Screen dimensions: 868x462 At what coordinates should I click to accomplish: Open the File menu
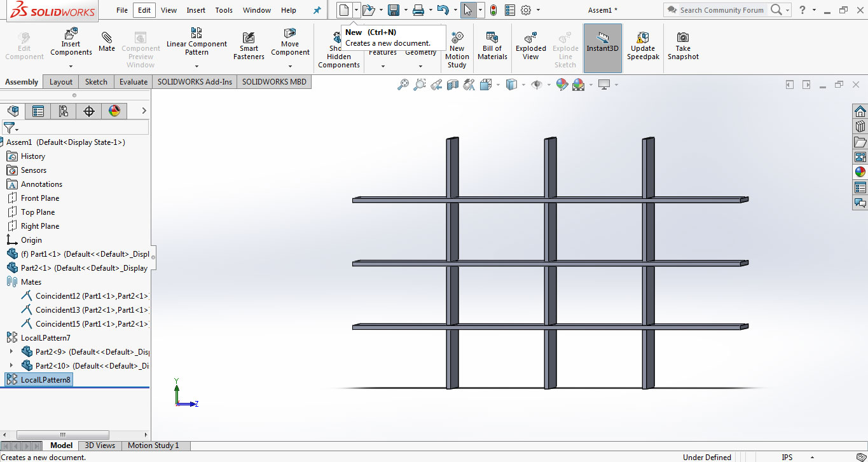pyautogui.click(x=122, y=10)
